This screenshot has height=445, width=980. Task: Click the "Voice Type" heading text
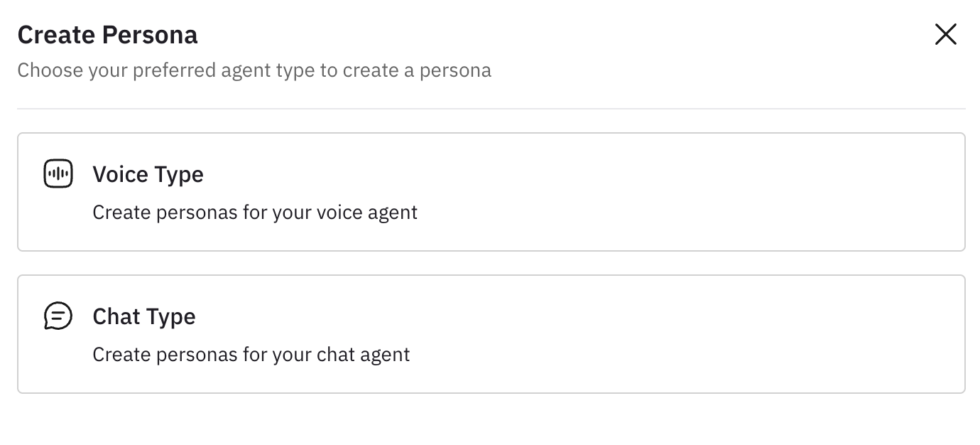coord(148,174)
